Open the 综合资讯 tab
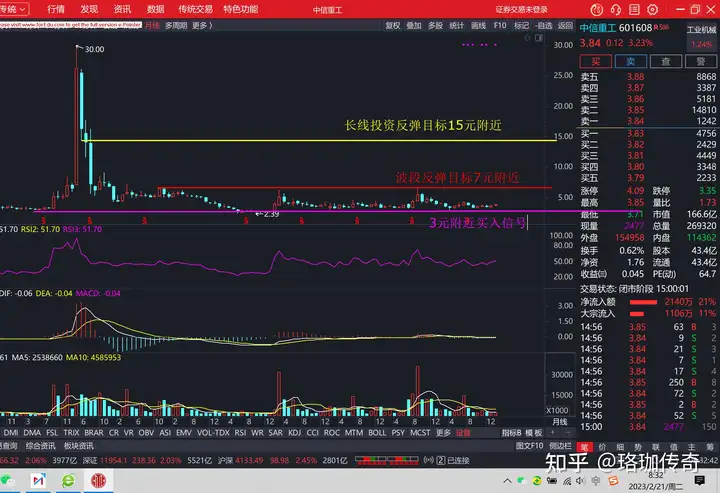The height and width of the screenshot is (493, 720). (40, 446)
